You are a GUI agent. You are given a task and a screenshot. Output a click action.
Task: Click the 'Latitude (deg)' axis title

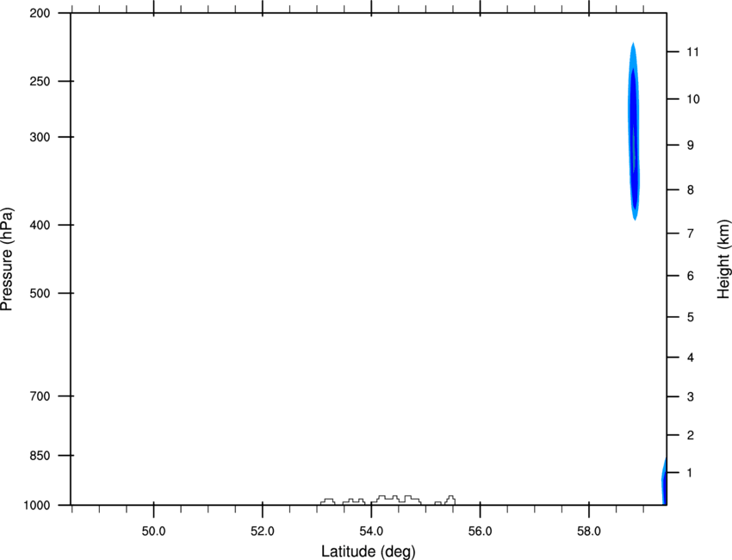[x=369, y=551]
